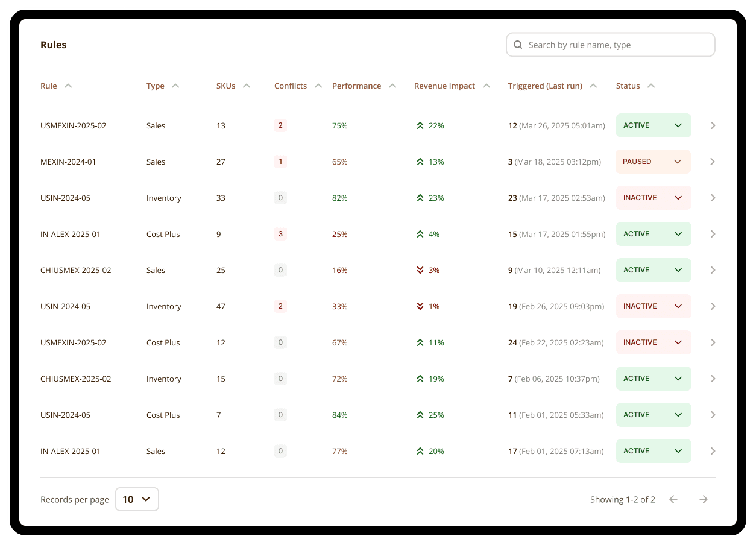Click the up-arrows icon beside 22% revenue impact
The image size is (756, 545).
pyautogui.click(x=420, y=125)
